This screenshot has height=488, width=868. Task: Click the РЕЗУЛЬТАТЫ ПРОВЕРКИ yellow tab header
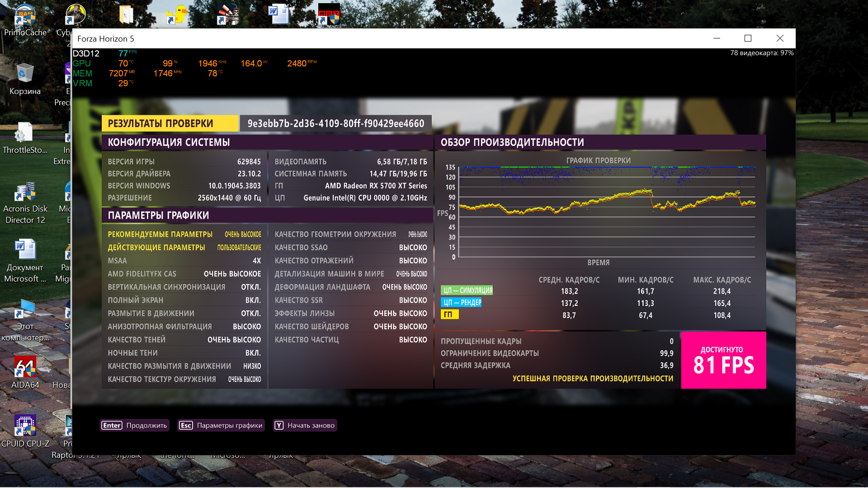click(170, 123)
